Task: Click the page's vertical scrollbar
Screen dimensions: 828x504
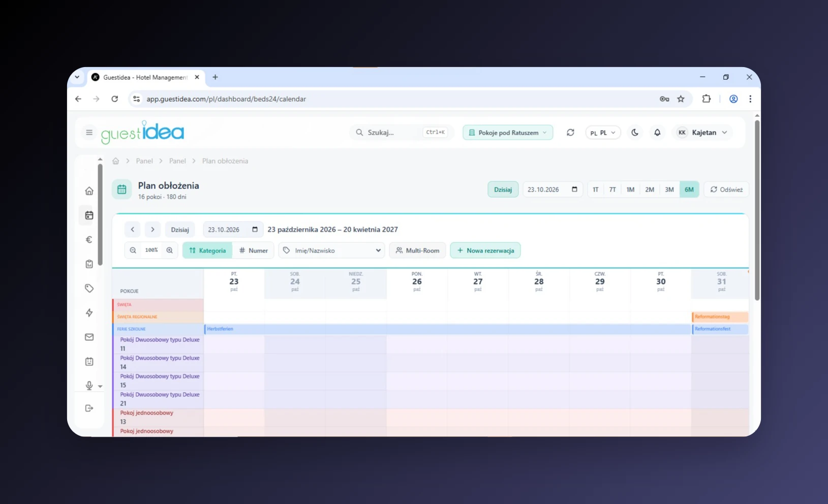Action: tap(757, 210)
